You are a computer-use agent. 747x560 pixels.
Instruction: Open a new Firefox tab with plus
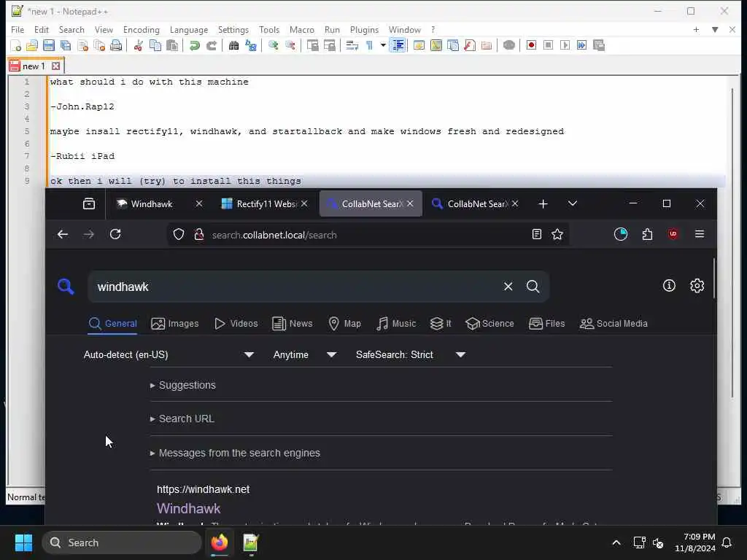(543, 204)
